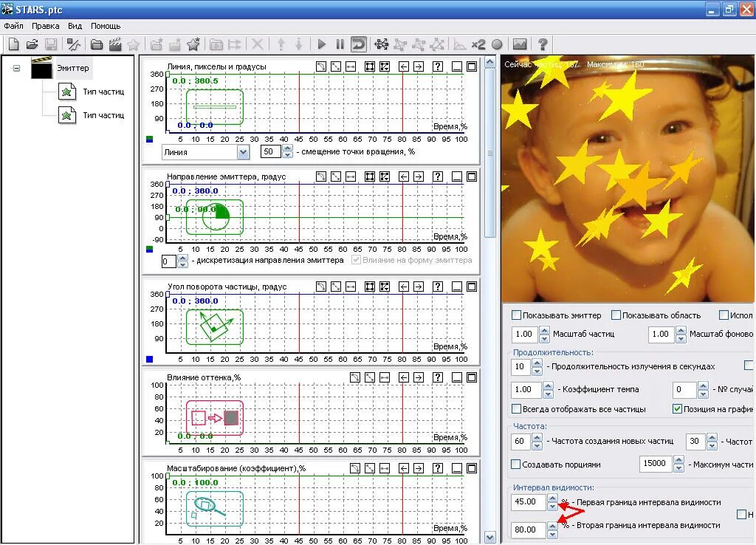Enable the Показывать эмиттер checkbox
The height and width of the screenshot is (545, 756).
(516, 315)
